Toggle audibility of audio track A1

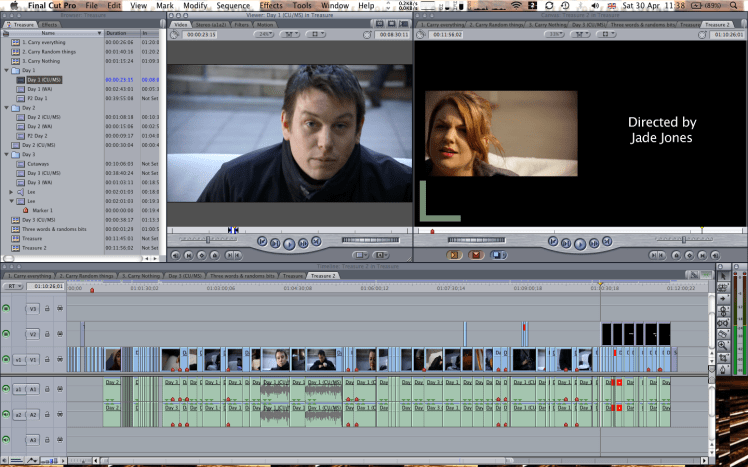(7, 391)
